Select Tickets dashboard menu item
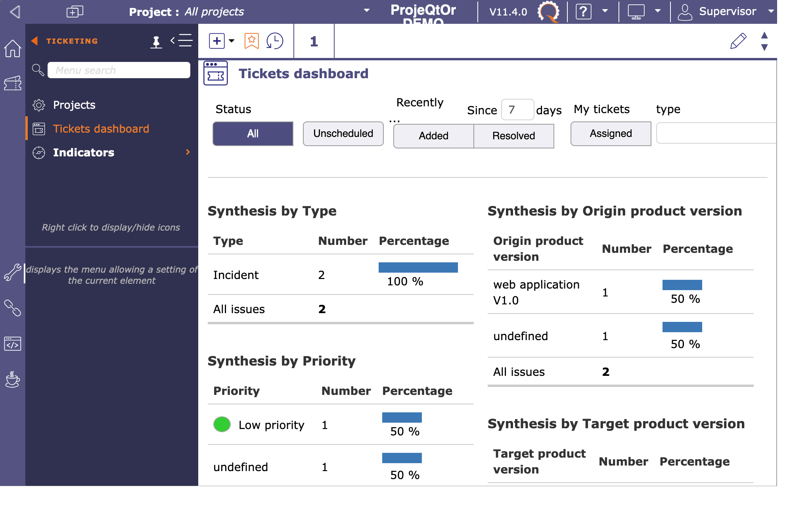Screen dimensions: 812x508 tap(101, 129)
